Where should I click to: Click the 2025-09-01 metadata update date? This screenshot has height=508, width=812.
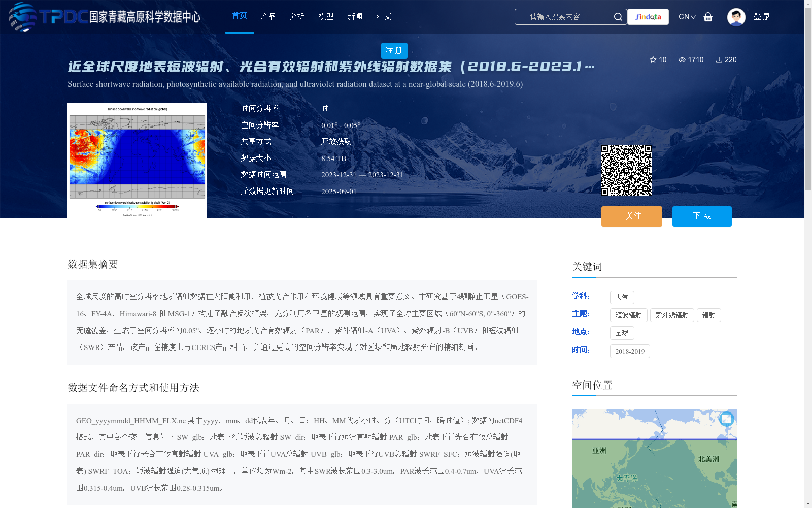point(339,192)
